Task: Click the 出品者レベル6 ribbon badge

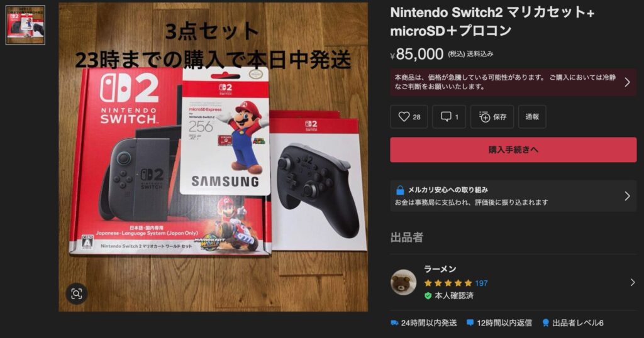Action: click(545, 323)
